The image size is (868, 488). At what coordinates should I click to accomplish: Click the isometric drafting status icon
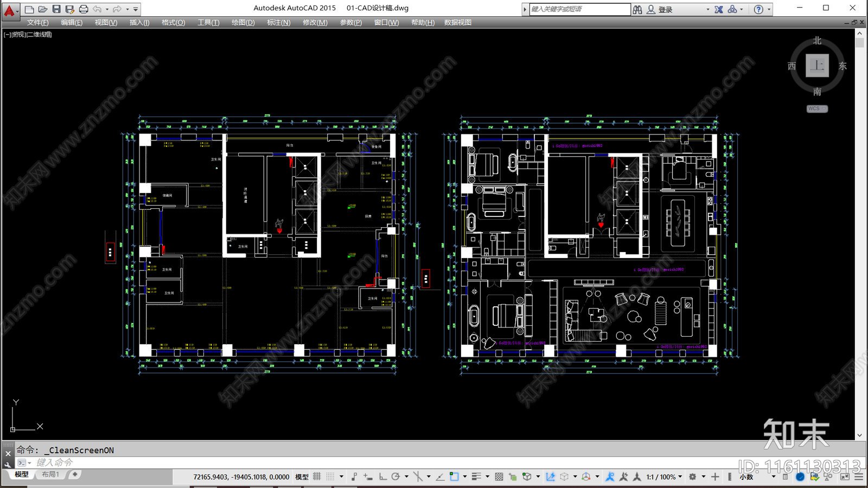pos(418,477)
